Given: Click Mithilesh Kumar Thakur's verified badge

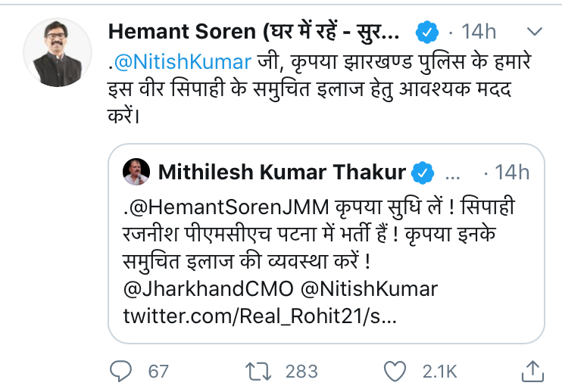Looking at the screenshot, I should click(422, 173).
